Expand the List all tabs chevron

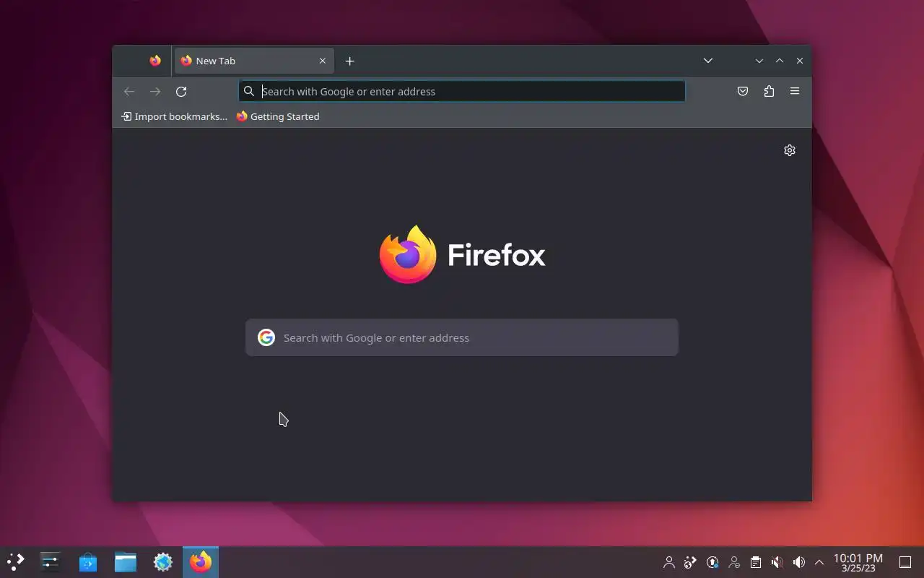click(x=708, y=61)
